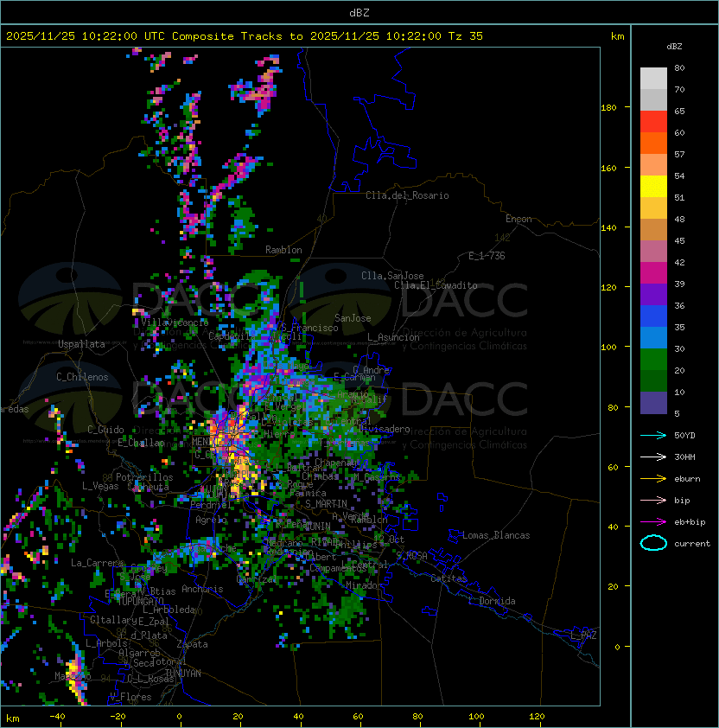Click the Anchoris map label

(x=202, y=589)
